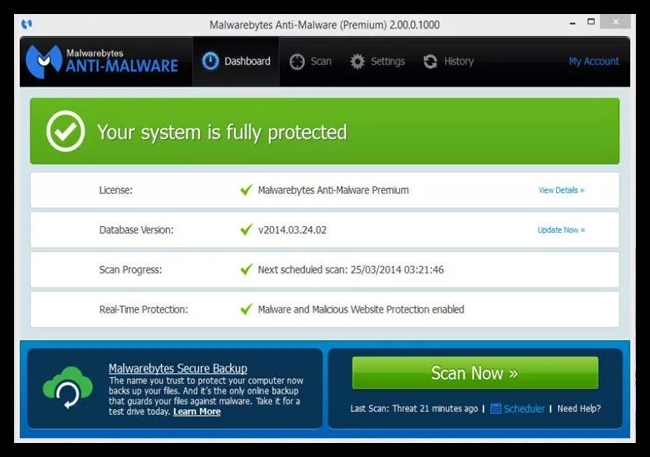Click the 'Real-Time Protection:' label
This screenshot has height=457, width=650.
[x=143, y=309]
